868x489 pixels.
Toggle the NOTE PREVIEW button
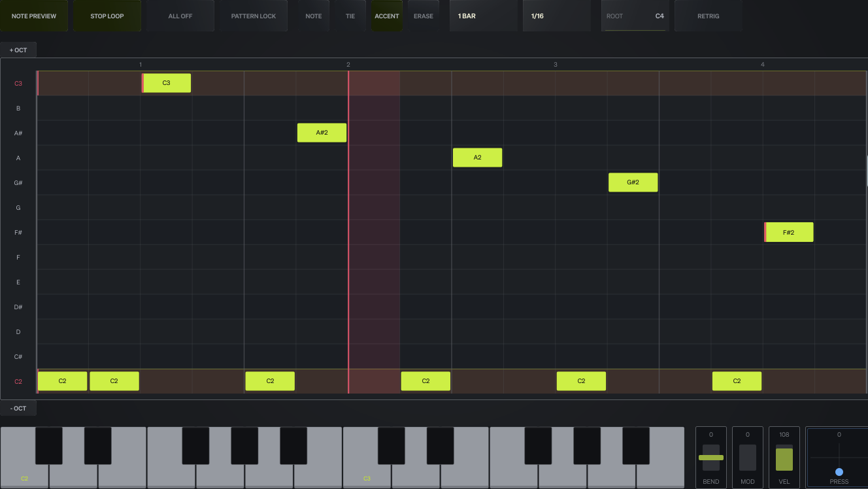pyautogui.click(x=34, y=16)
